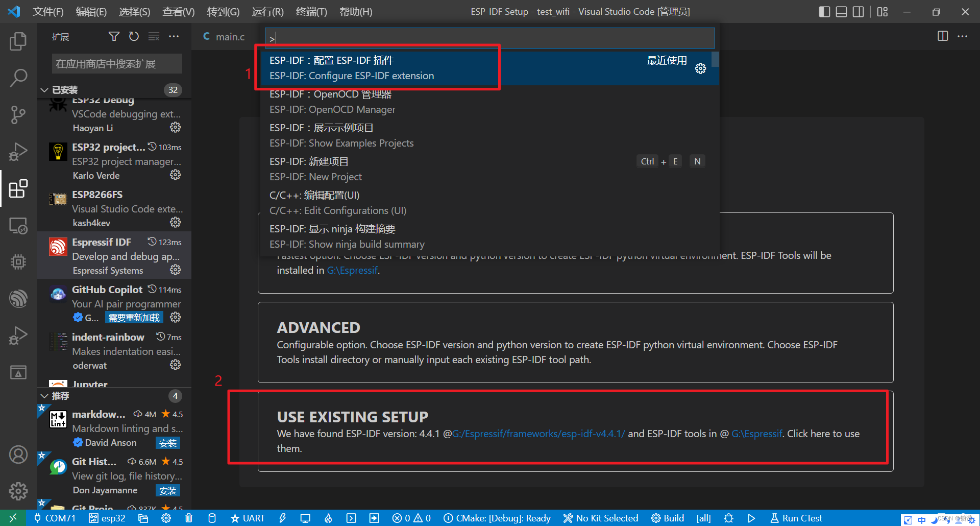Click the full clean trash icon in status bar
Viewport: 980px width, 526px height.
[x=189, y=518]
